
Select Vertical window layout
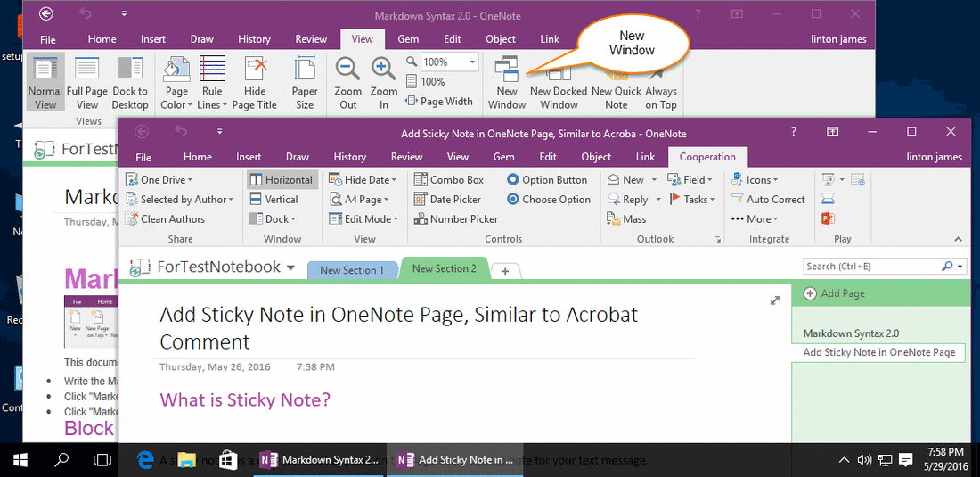(274, 200)
